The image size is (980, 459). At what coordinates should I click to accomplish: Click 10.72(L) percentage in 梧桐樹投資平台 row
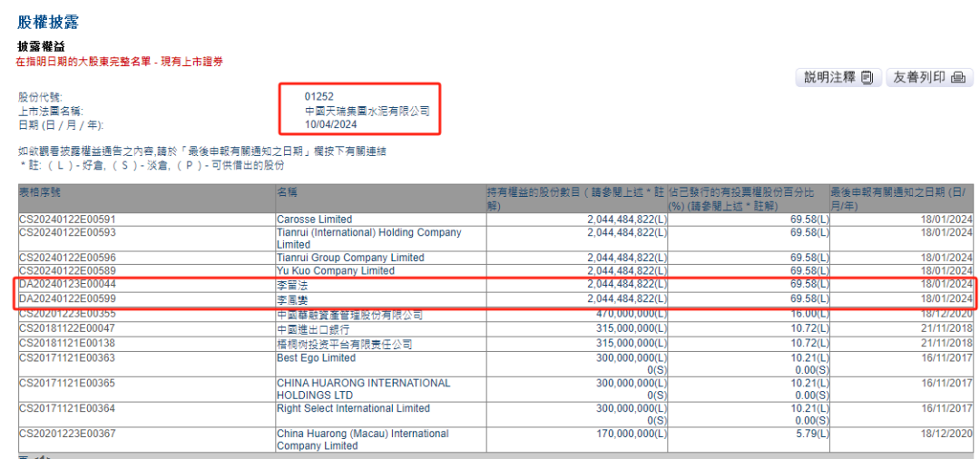808,344
